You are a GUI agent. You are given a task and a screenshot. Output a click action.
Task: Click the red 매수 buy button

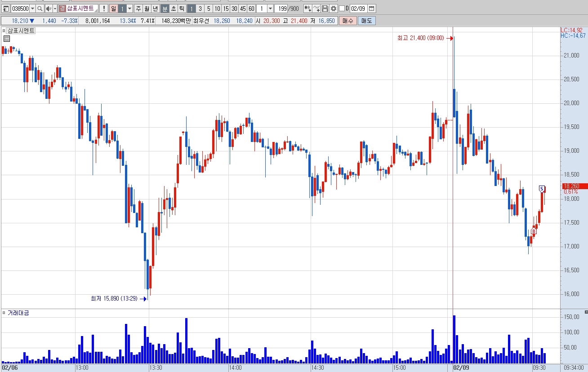(347, 21)
